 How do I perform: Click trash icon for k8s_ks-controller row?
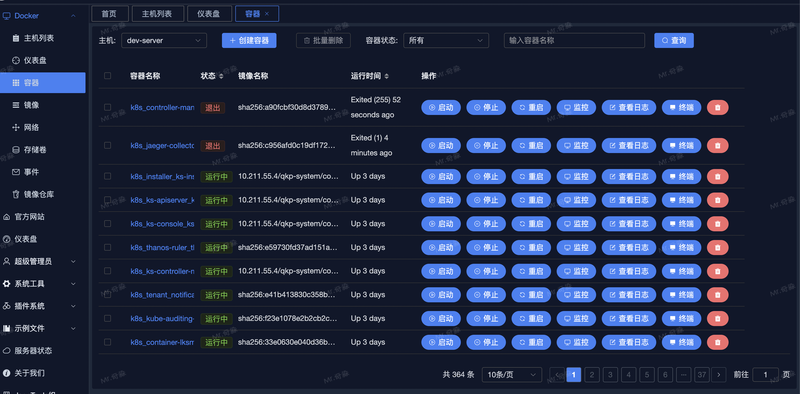tap(717, 271)
